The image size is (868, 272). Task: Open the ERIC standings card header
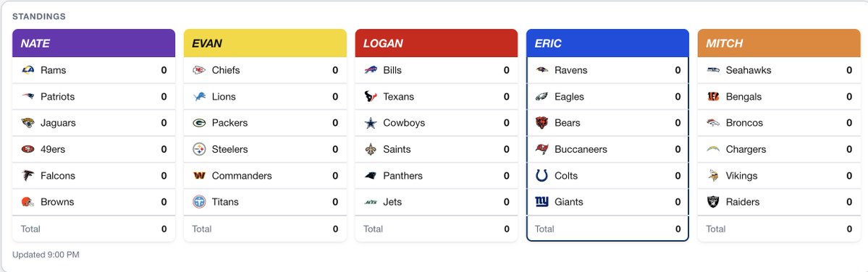608,43
